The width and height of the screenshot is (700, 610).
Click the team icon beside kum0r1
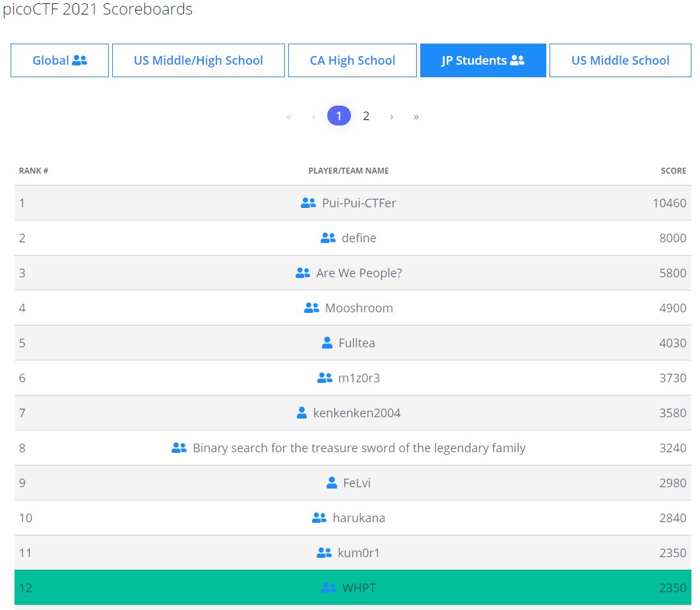(x=324, y=553)
